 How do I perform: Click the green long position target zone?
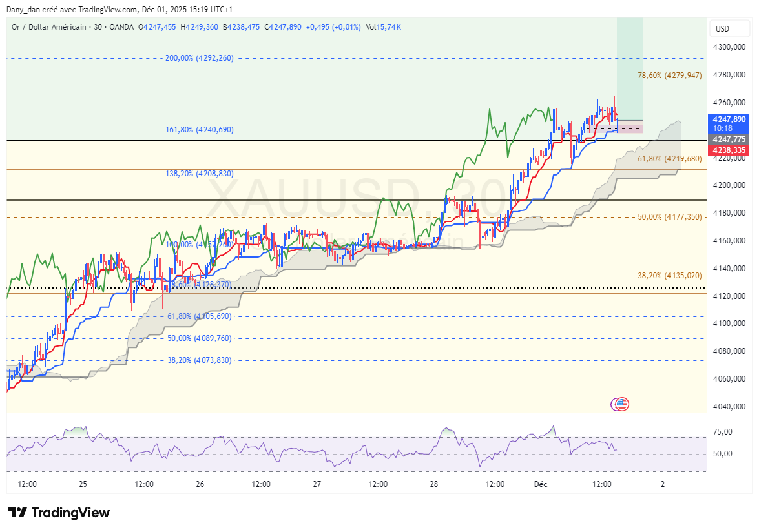point(630,68)
